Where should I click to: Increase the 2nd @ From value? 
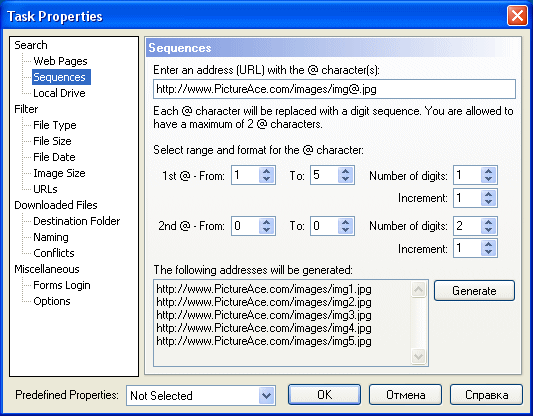[266, 222]
